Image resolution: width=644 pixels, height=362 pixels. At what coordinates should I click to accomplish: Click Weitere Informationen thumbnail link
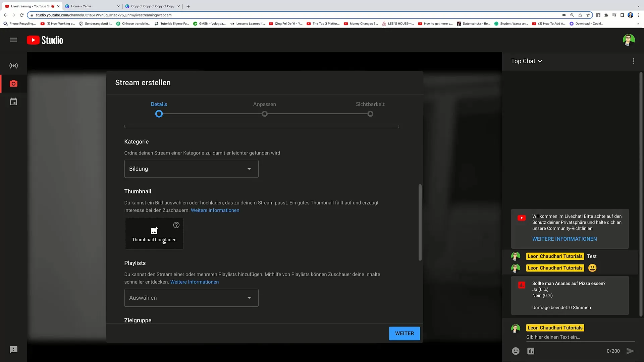tap(215, 210)
